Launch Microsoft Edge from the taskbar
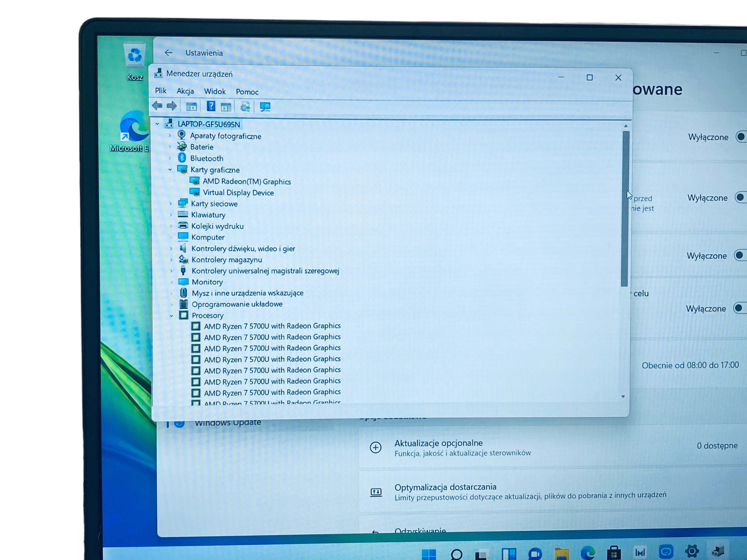Image resolution: width=747 pixels, height=560 pixels. coord(588,553)
